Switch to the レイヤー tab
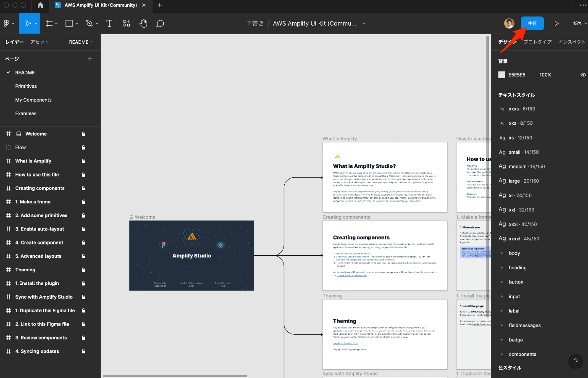588x378 pixels. 14,42
